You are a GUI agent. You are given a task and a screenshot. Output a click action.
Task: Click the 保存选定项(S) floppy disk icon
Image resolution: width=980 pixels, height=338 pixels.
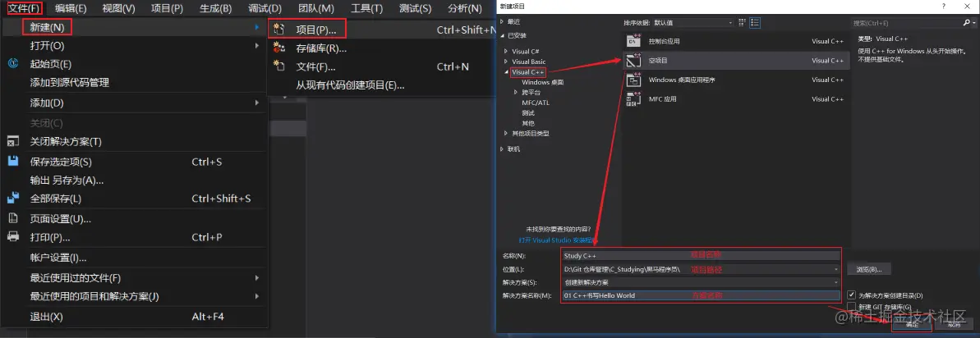13,162
